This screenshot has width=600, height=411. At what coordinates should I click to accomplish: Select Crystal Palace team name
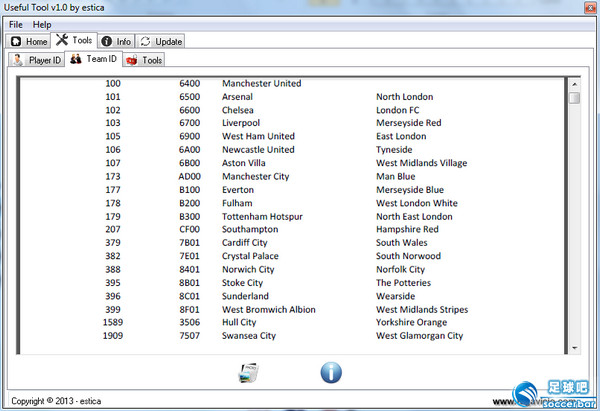click(x=250, y=256)
